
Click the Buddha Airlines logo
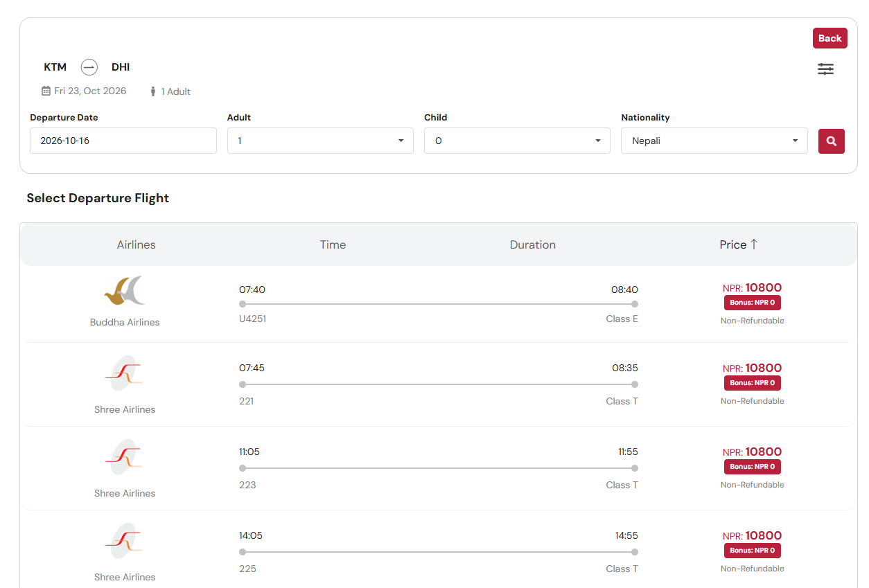pyautogui.click(x=125, y=291)
